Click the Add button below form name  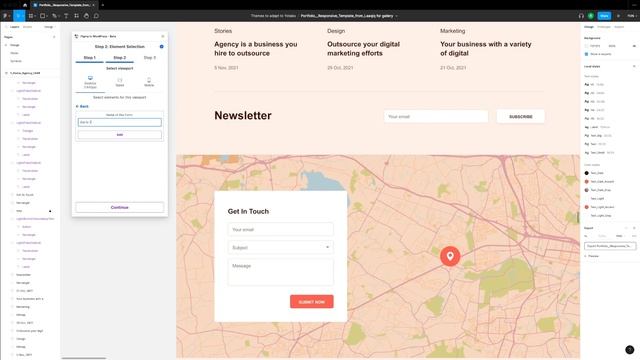pos(120,135)
